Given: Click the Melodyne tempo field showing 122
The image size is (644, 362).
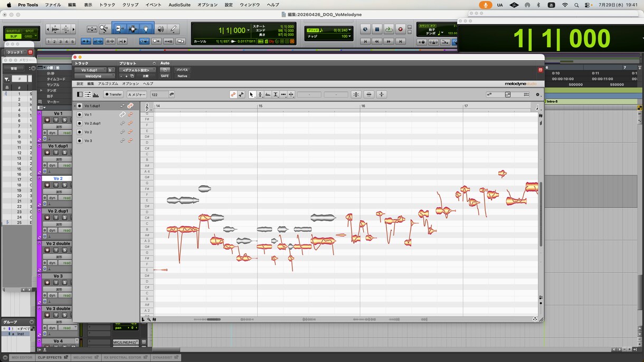Looking at the screenshot, I should 159,94.
